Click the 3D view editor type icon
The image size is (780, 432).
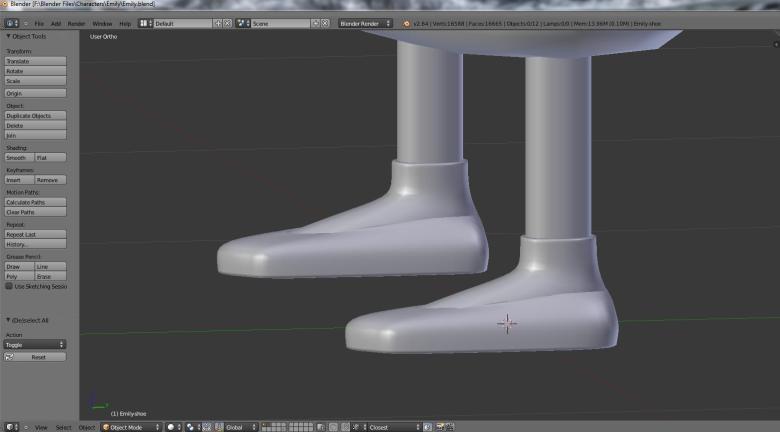click(10, 427)
